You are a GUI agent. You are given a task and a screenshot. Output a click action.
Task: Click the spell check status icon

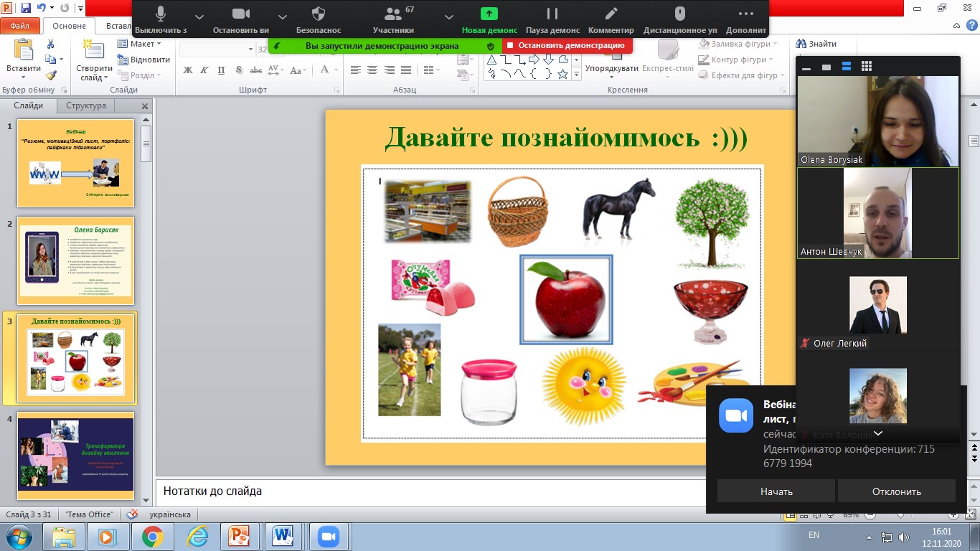point(132,514)
